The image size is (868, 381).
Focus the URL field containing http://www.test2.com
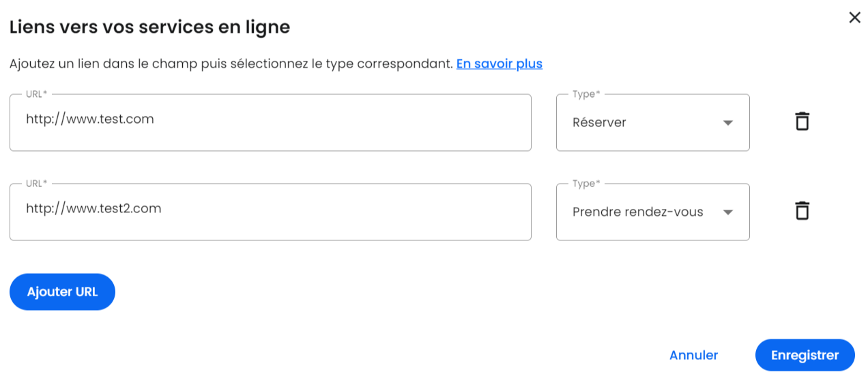(270, 212)
